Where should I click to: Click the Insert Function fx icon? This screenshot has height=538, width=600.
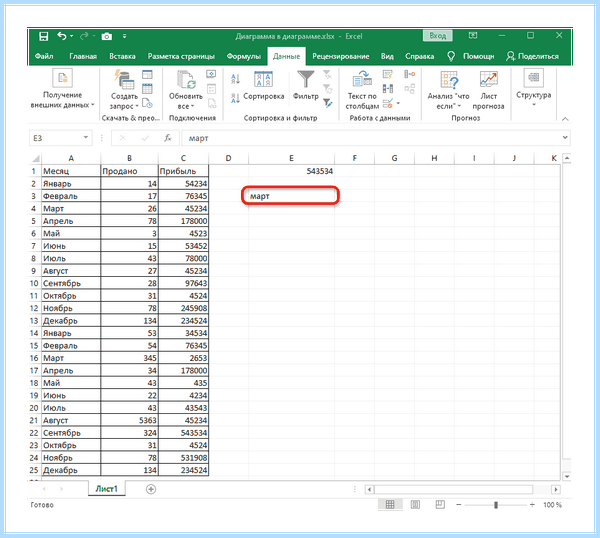pos(168,138)
